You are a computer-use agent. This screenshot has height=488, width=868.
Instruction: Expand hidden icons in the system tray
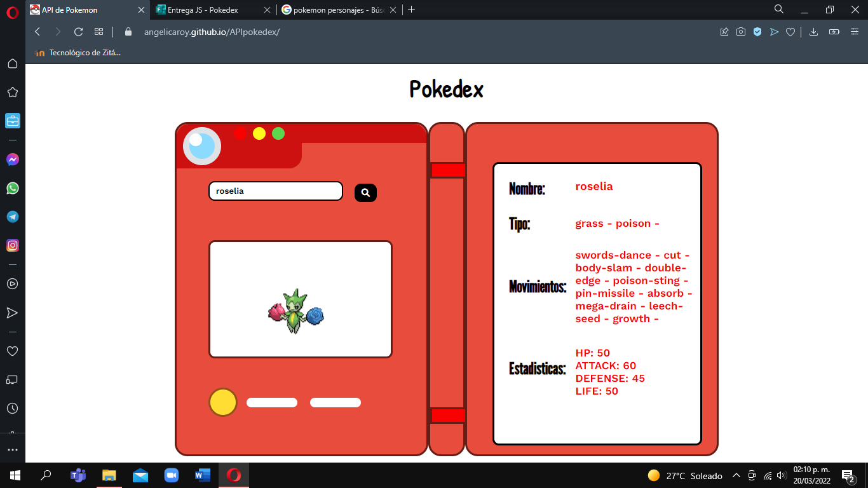pyautogui.click(x=736, y=475)
